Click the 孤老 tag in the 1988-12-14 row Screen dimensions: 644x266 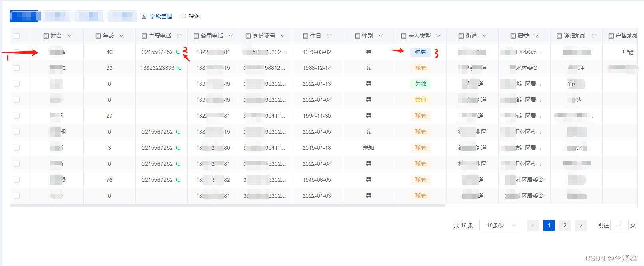(x=421, y=68)
